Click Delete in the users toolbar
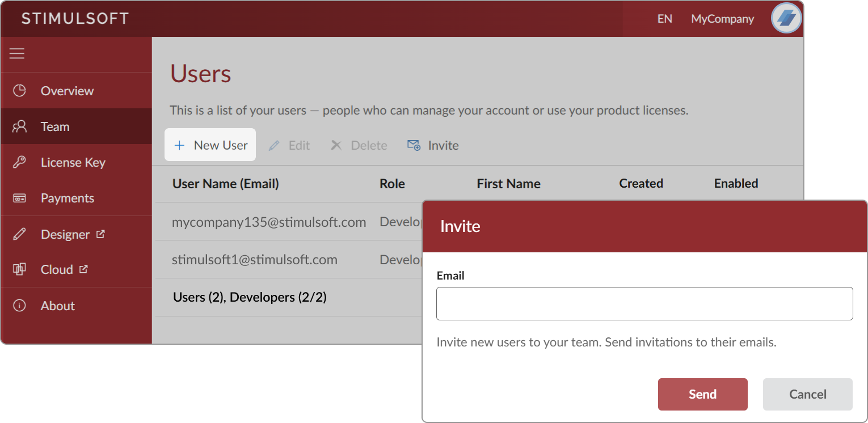868x423 pixels. click(x=359, y=146)
